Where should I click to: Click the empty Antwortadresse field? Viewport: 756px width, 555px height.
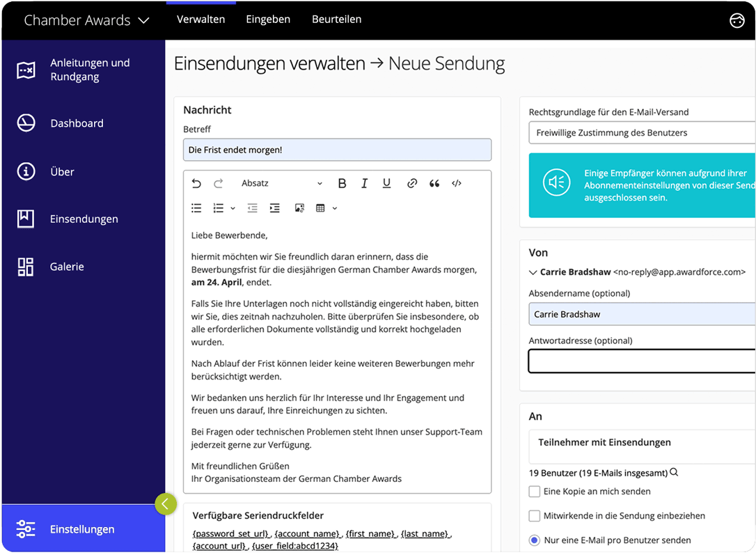(x=642, y=361)
